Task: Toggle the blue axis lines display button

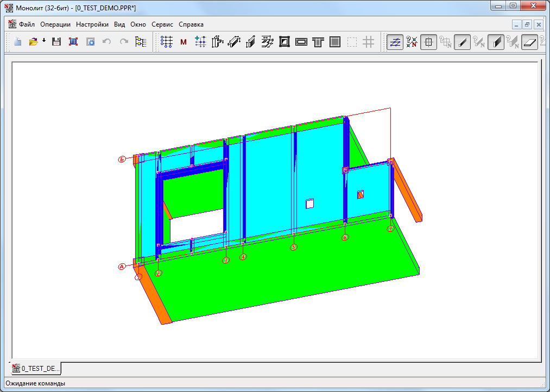Action: coord(395,42)
